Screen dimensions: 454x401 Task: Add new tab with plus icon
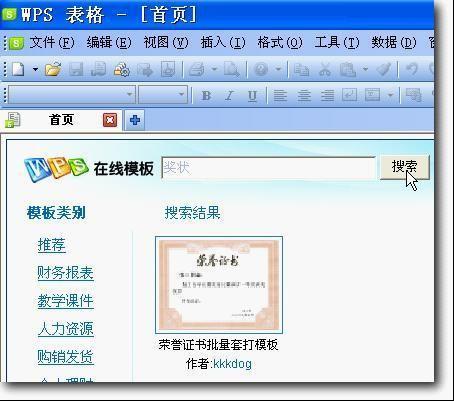click(135, 120)
